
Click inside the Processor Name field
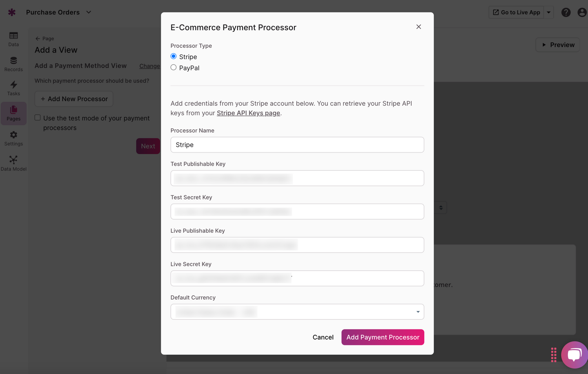(297, 145)
